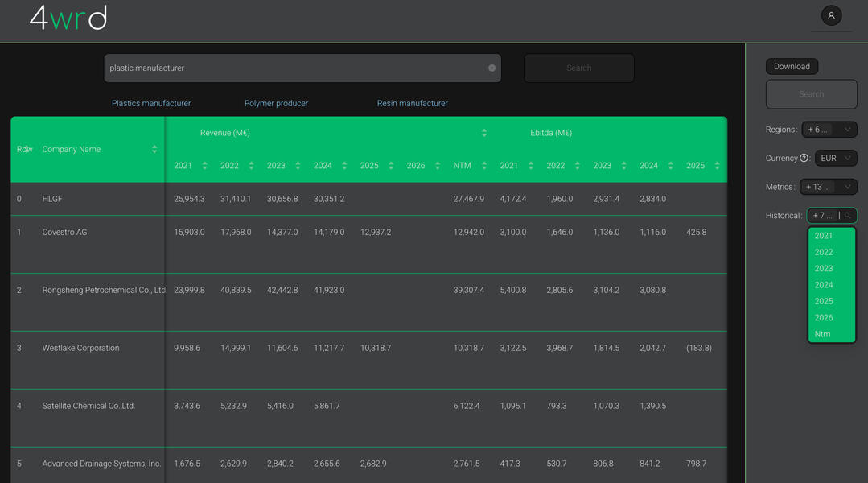868x483 pixels.
Task: Click the Download button
Action: click(x=792, y=66)
